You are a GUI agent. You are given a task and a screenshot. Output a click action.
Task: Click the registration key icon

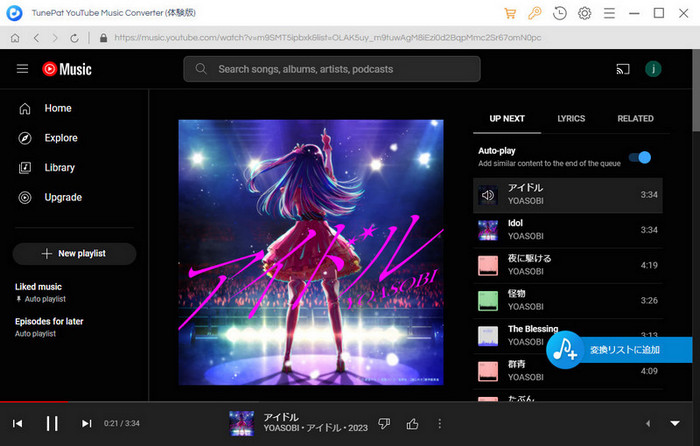coord(534,13)
